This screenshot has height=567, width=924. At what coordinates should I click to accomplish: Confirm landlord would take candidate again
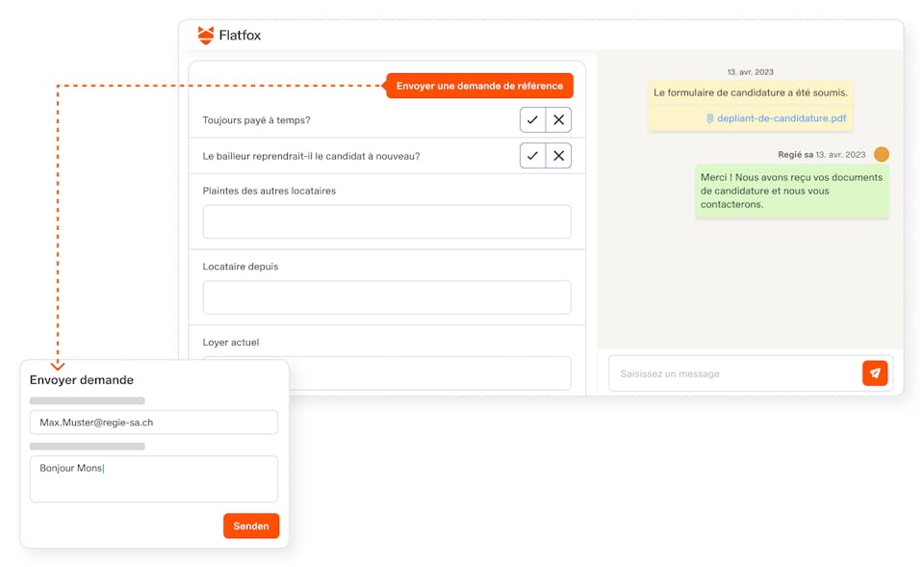[532, 156]
